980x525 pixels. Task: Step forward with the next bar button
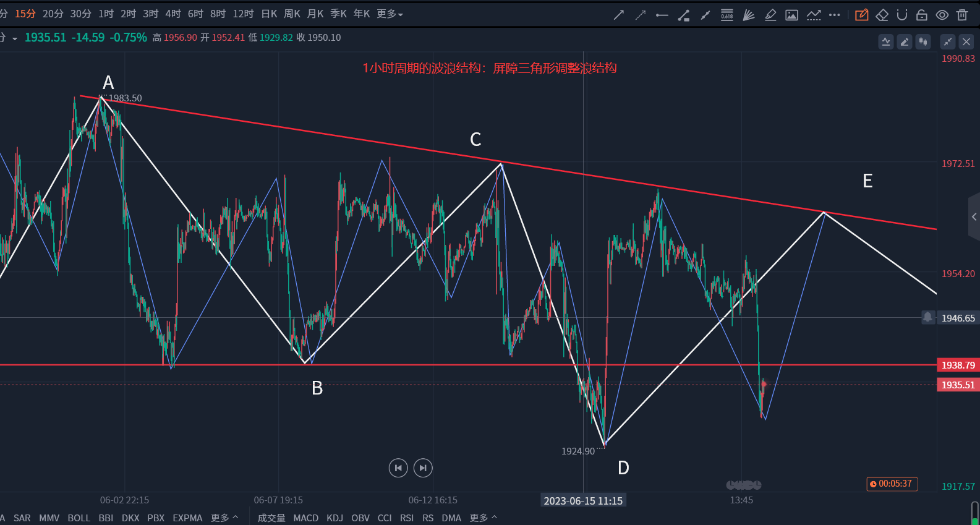pos(423,468)
